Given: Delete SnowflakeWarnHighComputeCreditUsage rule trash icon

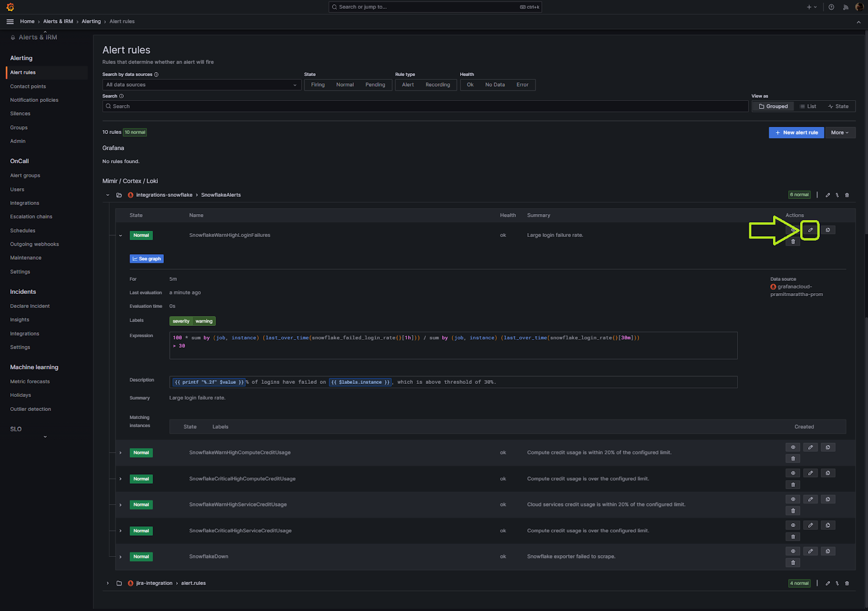Looking at the screenshot, I should tap(793, 459).
